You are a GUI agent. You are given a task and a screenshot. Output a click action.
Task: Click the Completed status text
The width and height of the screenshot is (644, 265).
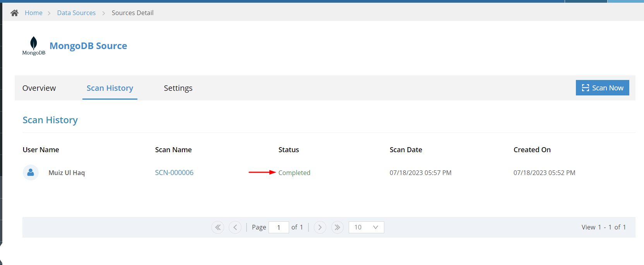(x=294, y=173)
